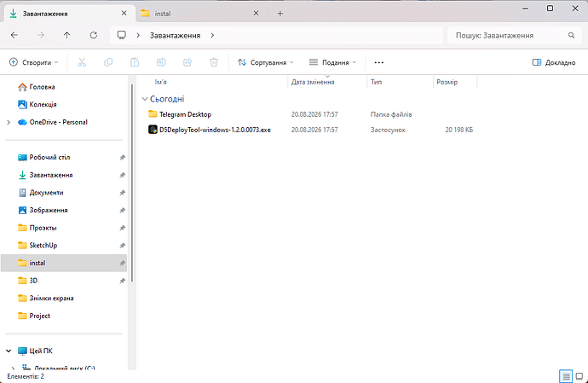Close the Завантаження tab
Viewport: 588px width, 383px height.
click(x=124, y=13)
